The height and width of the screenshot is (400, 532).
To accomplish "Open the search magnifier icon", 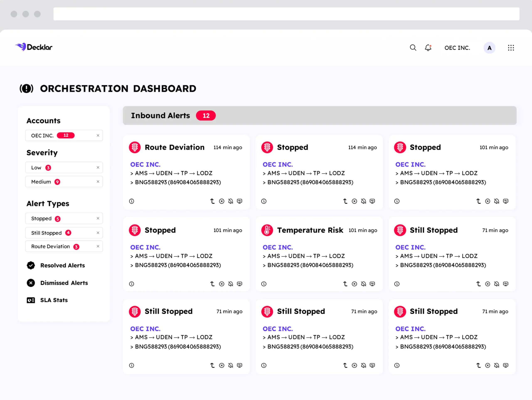I will pos(413,48).
